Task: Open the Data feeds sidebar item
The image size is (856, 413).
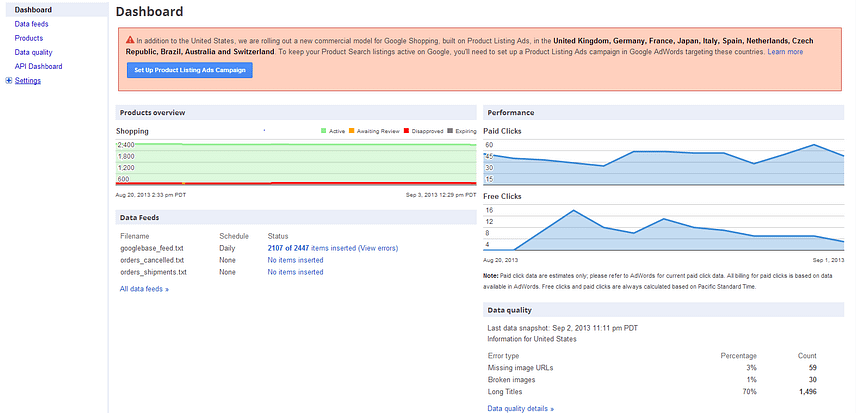Action: 31,23
